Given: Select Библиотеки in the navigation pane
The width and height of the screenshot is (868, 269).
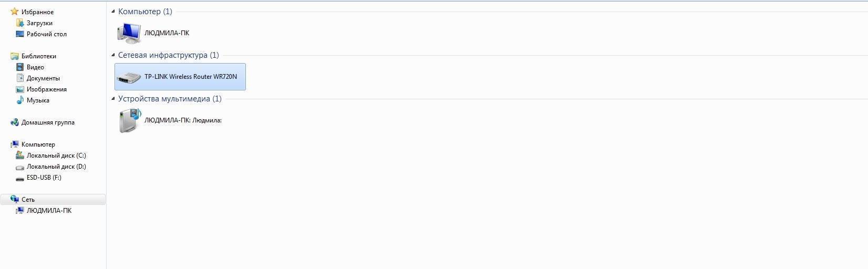Looking at the screenshot, I should (38, 56).
